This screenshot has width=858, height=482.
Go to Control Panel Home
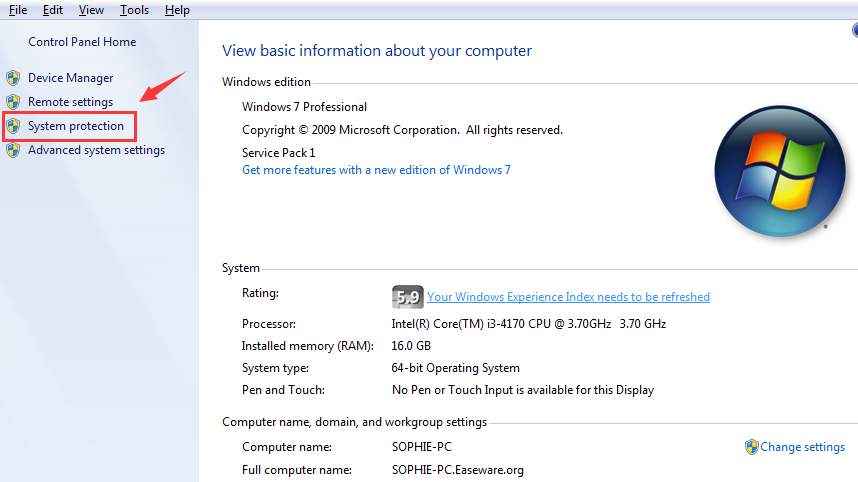(82, 42)
